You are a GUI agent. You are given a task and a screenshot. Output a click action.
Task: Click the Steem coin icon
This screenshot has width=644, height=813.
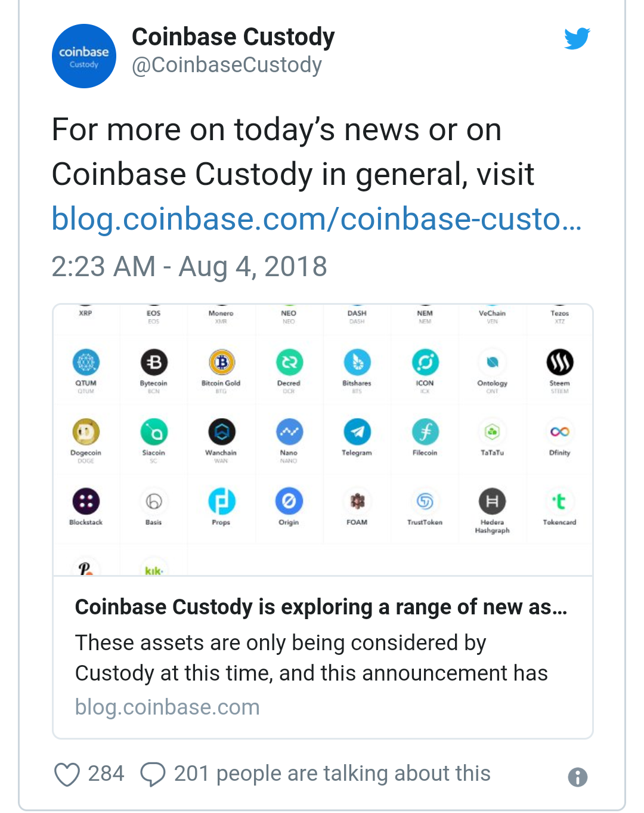coord(559,362)
